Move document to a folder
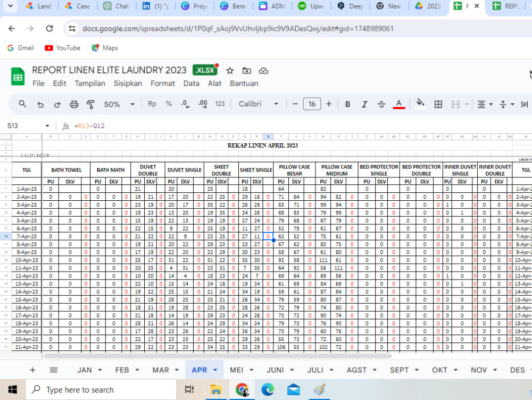The image size is (532, 400). point(247,71)
